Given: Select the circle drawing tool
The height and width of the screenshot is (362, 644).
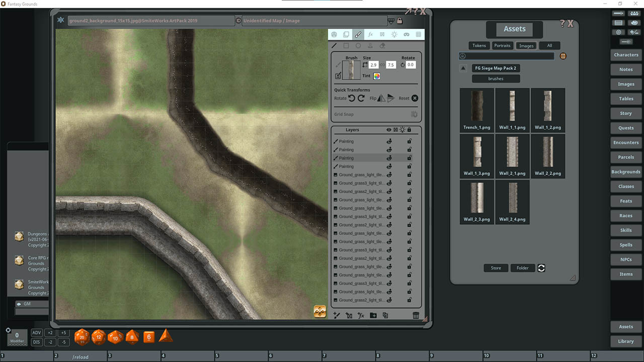Looking at the screenshot, I should point(358,45).
